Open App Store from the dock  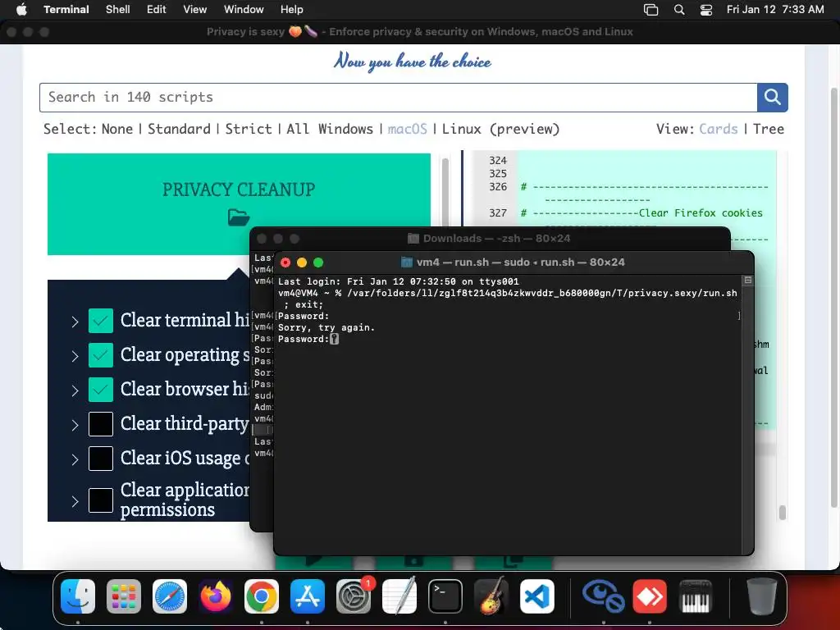308,596
